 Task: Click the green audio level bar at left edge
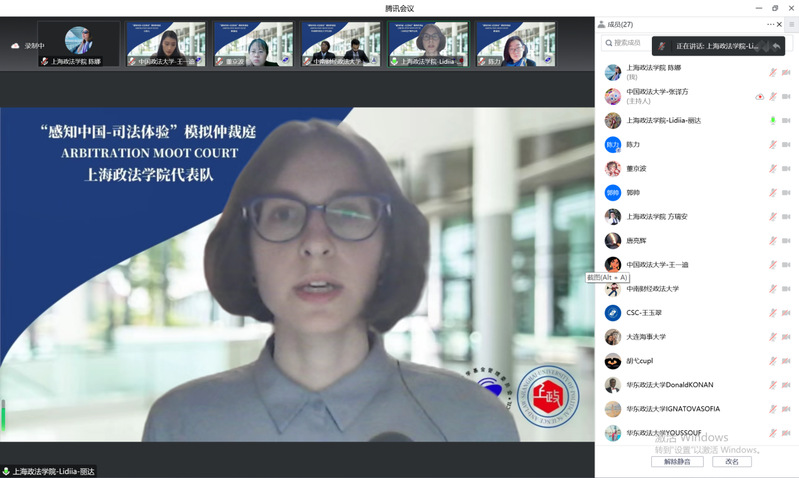click(3, 415)
